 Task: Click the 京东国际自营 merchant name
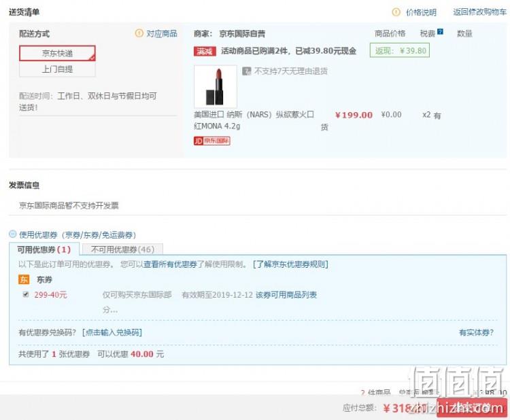[x=242, y=33]
